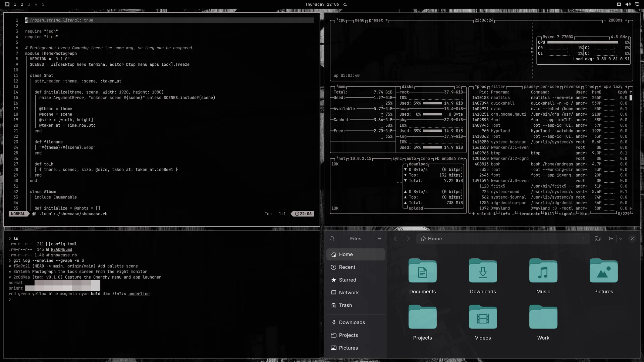Click the Thursday 22:06 clock
This screenshot has width=644, height=362.
pyautogui.click(x=322, y=4)
